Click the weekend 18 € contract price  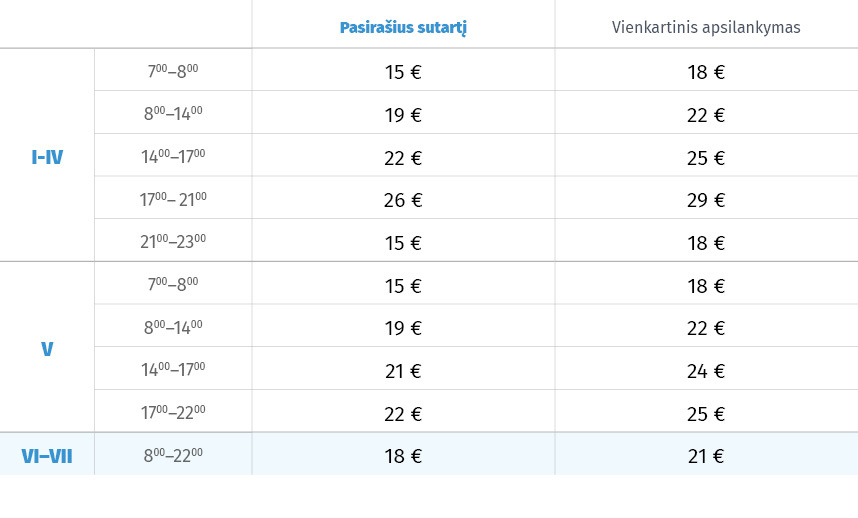click(x=403, y=456)
